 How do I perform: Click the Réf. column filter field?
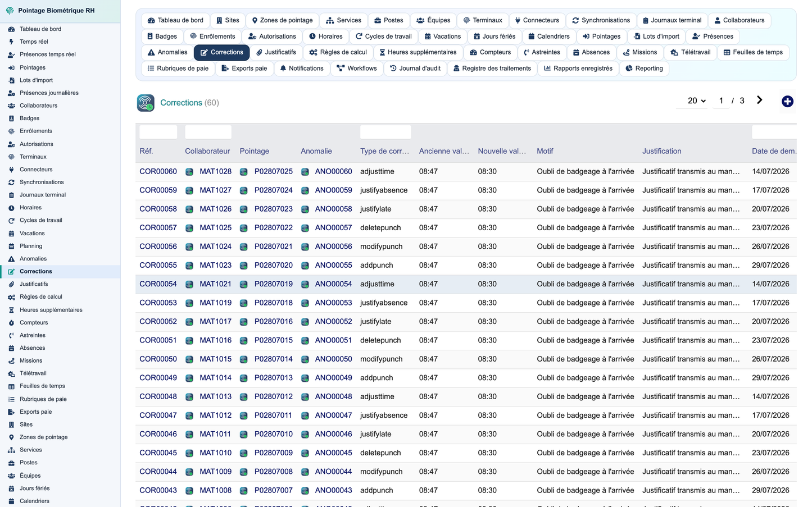pyautogui.click(x=158, y=132)
